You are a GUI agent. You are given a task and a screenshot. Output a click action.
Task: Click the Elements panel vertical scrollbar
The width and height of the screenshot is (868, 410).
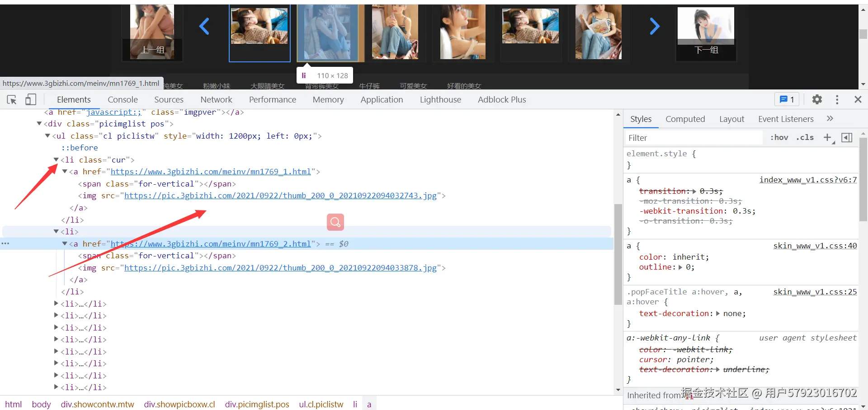pos(618,254)
